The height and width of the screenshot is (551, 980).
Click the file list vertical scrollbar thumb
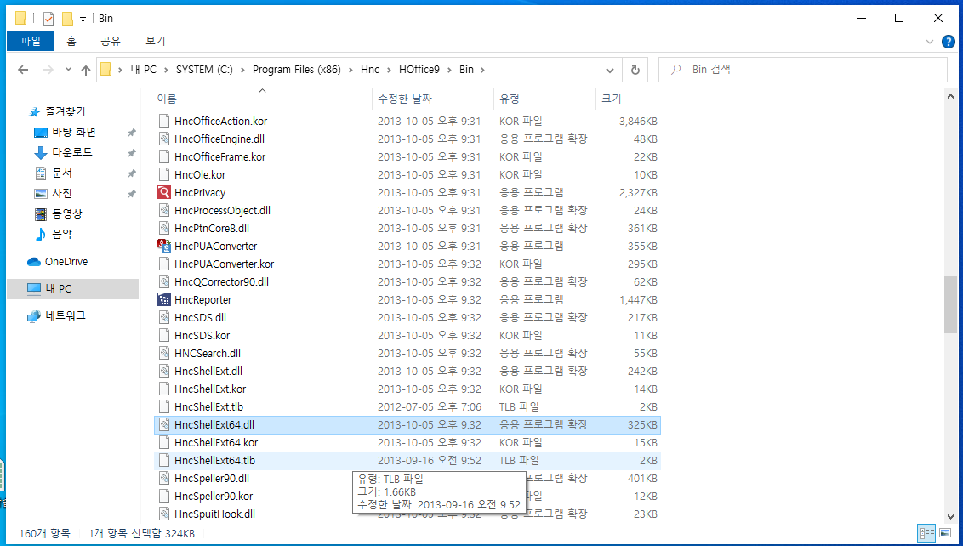pyautogui.click(x=950, y=304)
